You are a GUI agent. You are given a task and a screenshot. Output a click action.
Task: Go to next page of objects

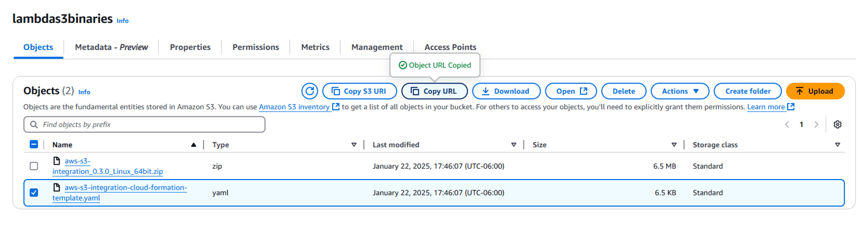[x=816, y=125]
